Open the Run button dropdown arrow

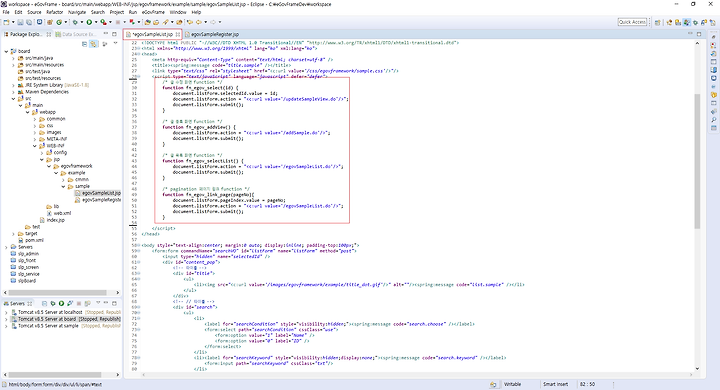click(96, 22)
